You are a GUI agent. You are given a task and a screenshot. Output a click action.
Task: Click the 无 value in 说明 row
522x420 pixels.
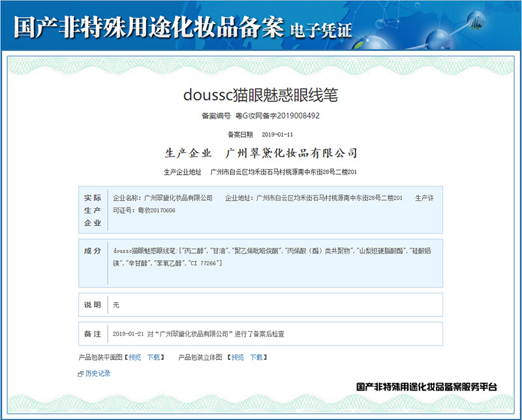116,305
